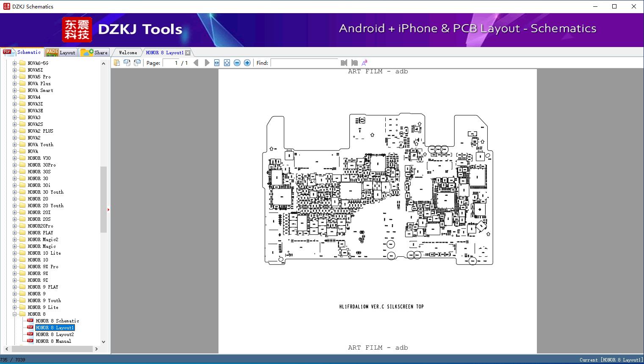
Task: Click the tree scroll right arrow
Action: tap(97, 349)
